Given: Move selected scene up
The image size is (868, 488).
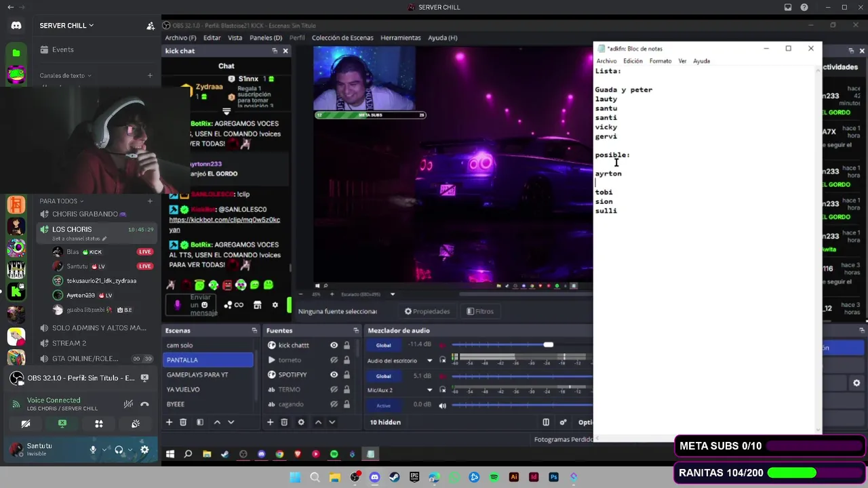Looking at the screenshot, I should (x=217, y=422).
